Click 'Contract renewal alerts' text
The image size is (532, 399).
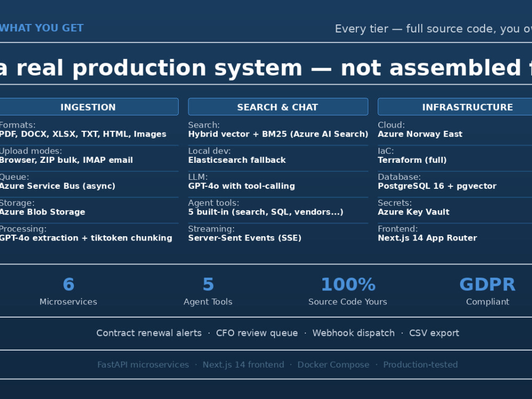pyautogui.click(x=149, y=333)
